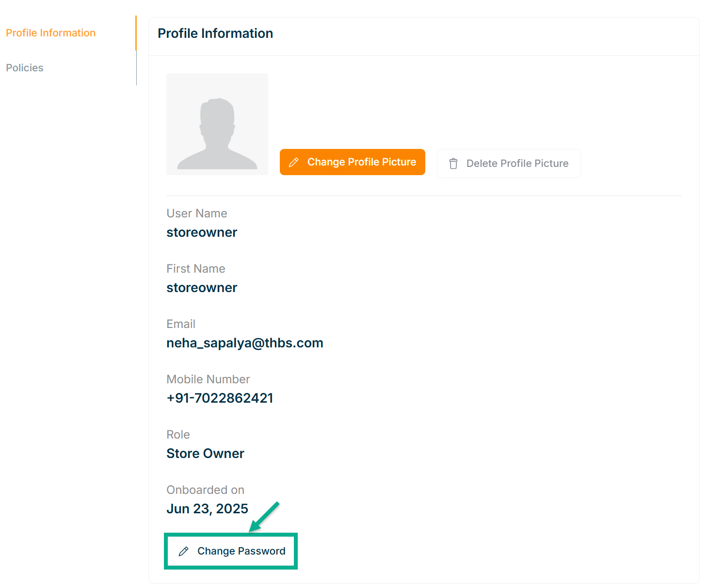
Task: Click the Store Owner role value
Action: tap(205, 454)
